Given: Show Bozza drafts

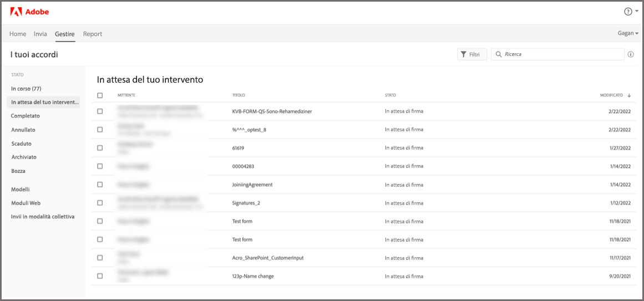Looking at the screenshot, I should tap(18, 171).
